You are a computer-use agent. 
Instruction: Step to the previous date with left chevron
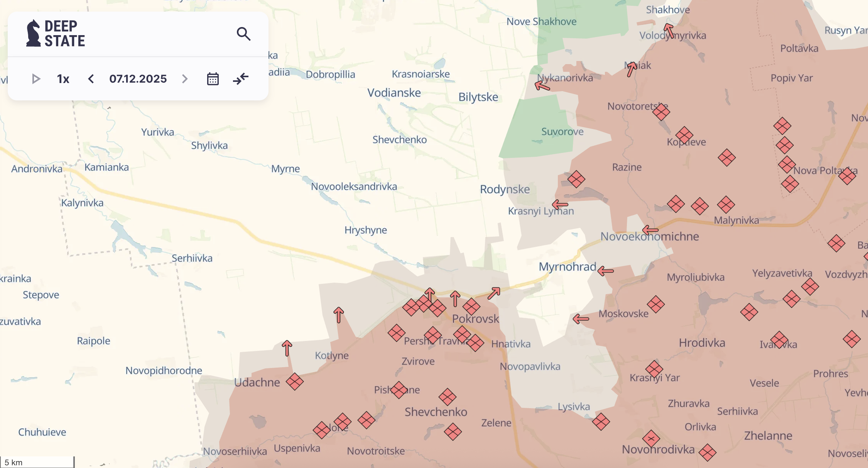click(x=91, y=79)
